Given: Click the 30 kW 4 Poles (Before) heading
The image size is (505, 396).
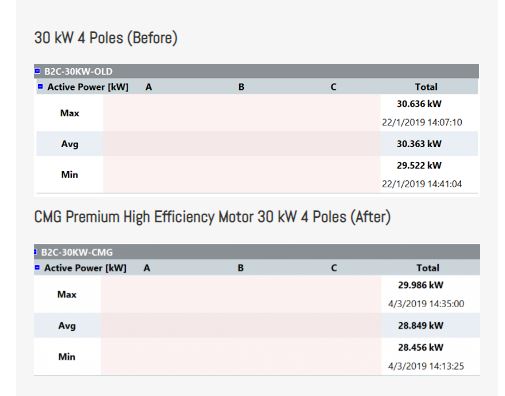Looking at the screenshot, I should [106, 38].
